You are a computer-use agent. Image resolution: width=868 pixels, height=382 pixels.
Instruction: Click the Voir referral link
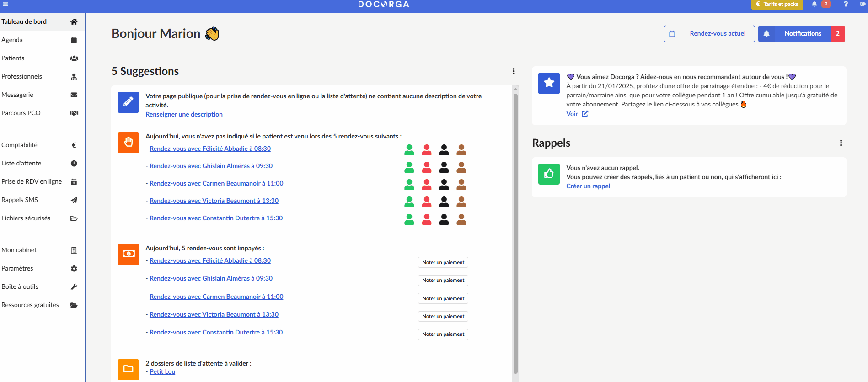coord(577,114)
